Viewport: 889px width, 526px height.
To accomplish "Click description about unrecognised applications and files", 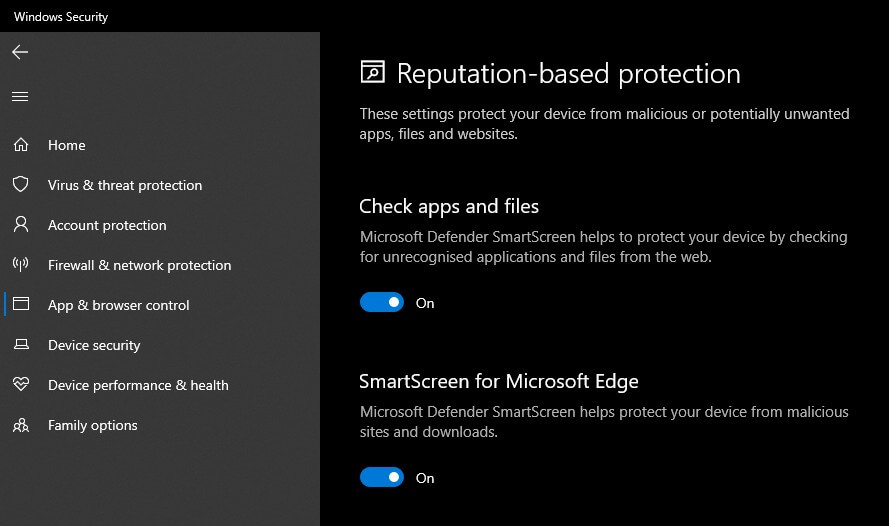I will click(603, 247).
